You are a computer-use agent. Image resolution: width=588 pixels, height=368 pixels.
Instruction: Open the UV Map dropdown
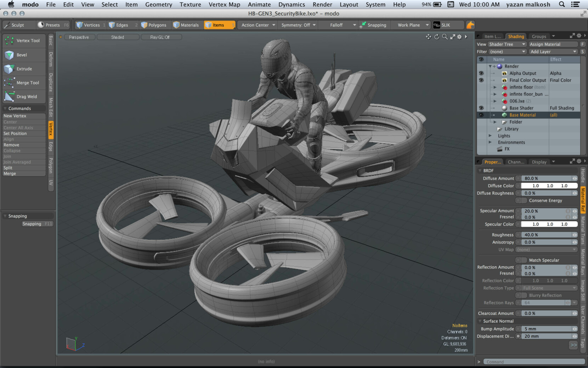click(x=546, y=249)
